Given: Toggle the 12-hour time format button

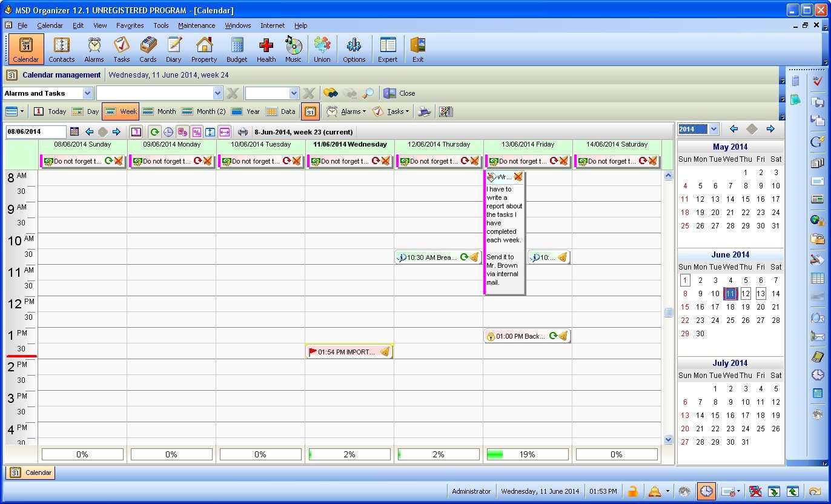Looking at the screenshot, I should click(x=182, y=131).
